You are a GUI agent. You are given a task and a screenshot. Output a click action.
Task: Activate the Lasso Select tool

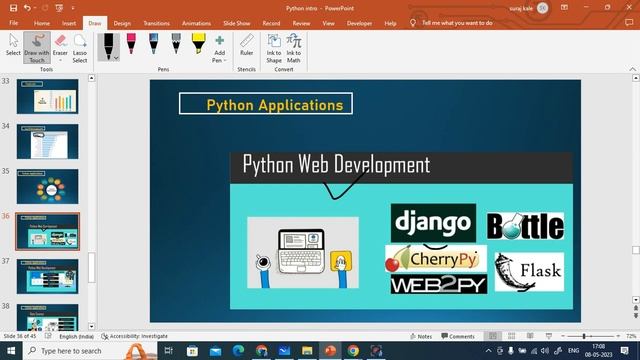[x=80, y=48]
